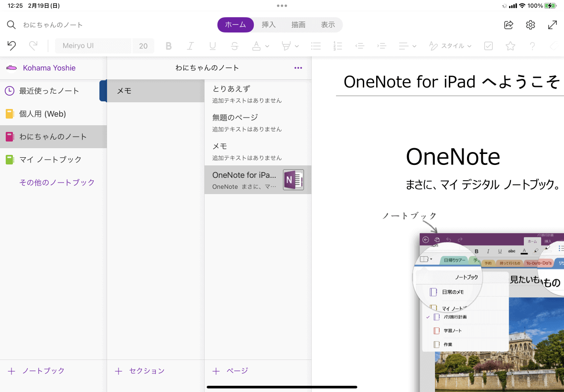Open the OneNote for iPa... page
The height and width of the screenshot is (392, 564).
click(x=258, y=180)
